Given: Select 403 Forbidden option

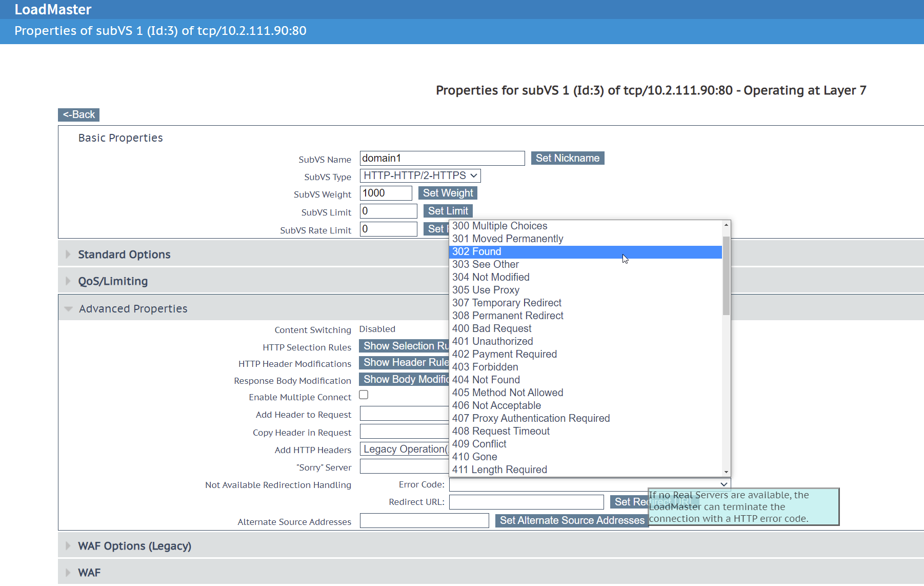Looking at the screenshot, I should (586, 367).
